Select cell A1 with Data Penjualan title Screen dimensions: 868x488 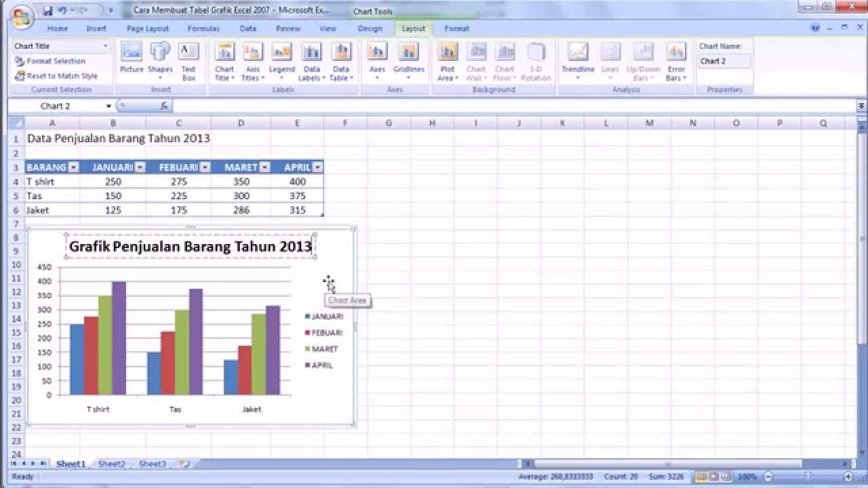click(52, 138)
